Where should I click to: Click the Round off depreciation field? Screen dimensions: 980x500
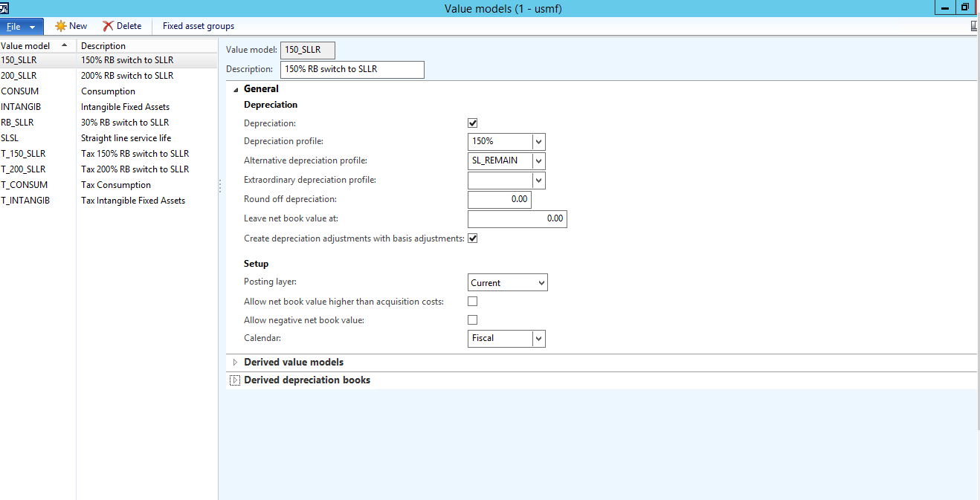coord(500,199)
